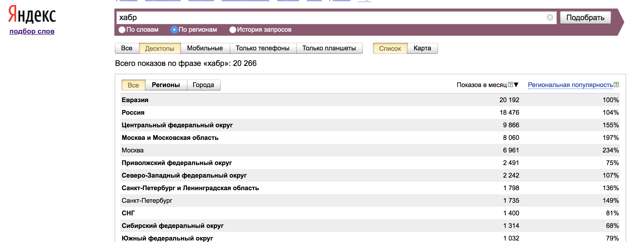Click the 1 400 impressions value

coord(511,213)
